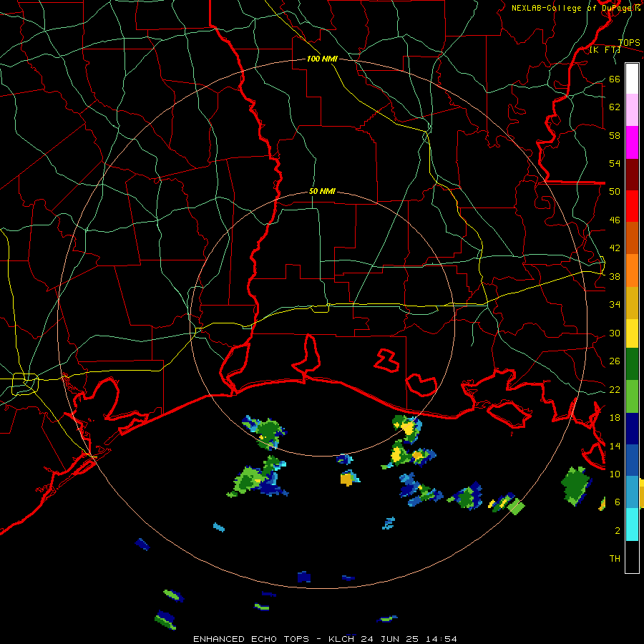Click the navy blue legend swatch

pyautogui.click(x=632, y=429)
